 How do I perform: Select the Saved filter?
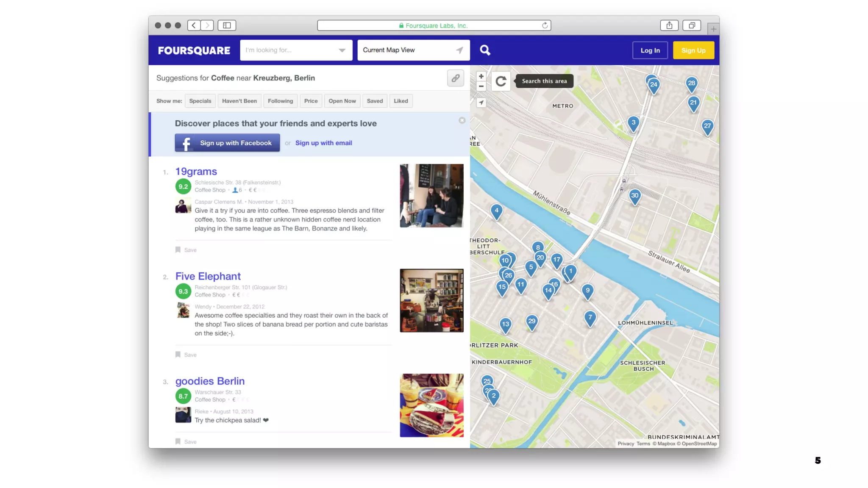(x=375, y=101)
